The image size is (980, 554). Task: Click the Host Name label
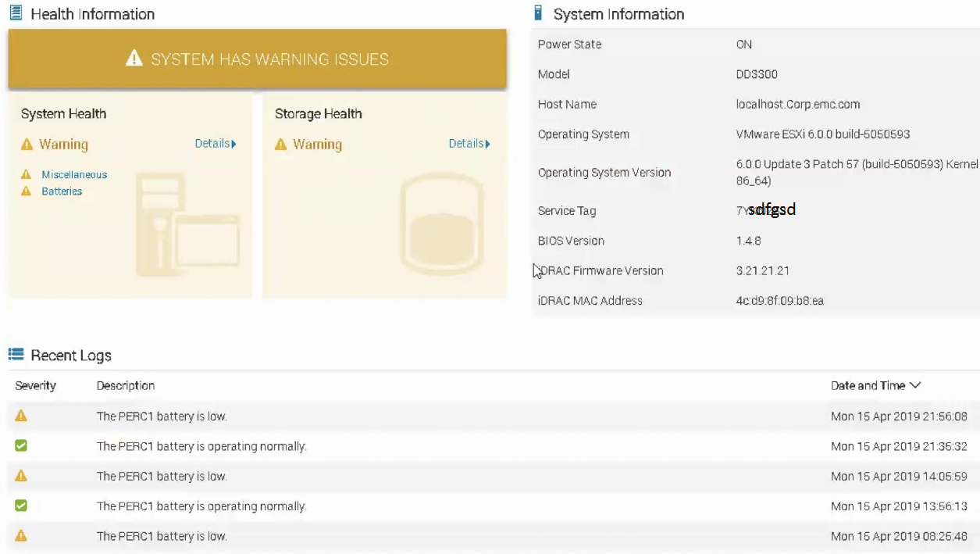[x=567, y=104]
